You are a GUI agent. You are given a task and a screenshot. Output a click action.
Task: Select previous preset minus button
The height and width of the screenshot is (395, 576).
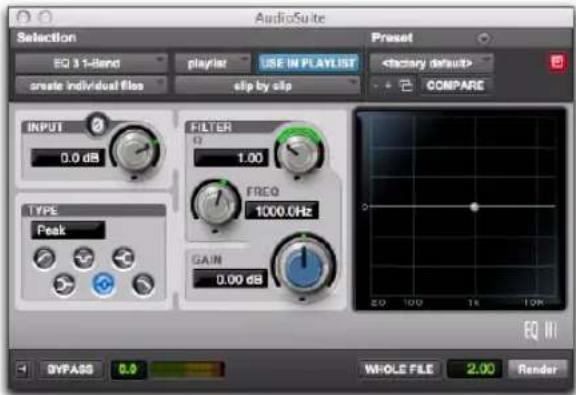(376, 86)
